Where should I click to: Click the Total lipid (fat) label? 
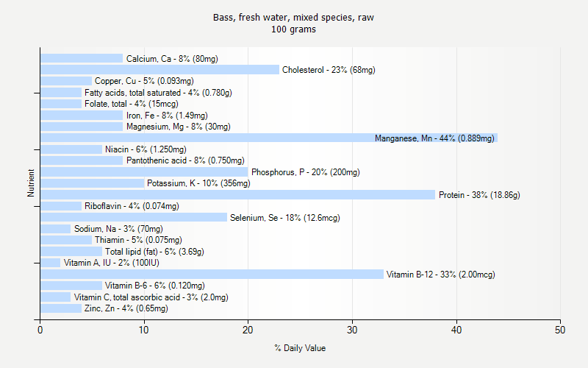point(154,252)
